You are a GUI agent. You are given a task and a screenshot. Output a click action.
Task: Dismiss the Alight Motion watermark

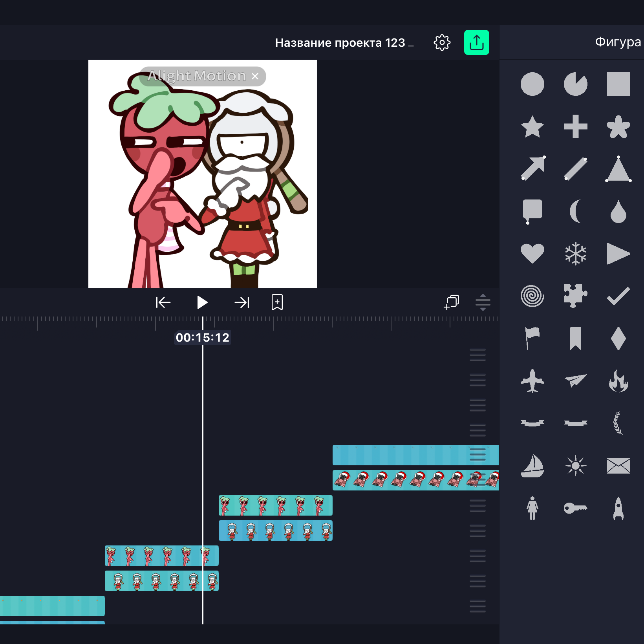pos(255,76)
